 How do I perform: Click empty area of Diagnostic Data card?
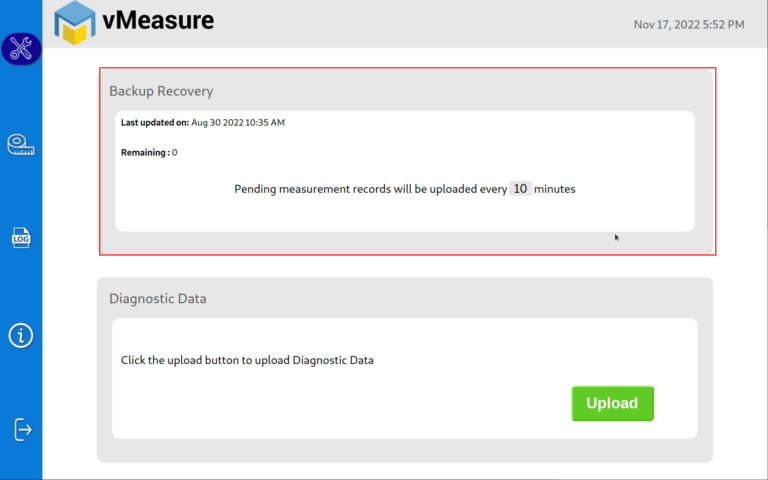[343, 407]
